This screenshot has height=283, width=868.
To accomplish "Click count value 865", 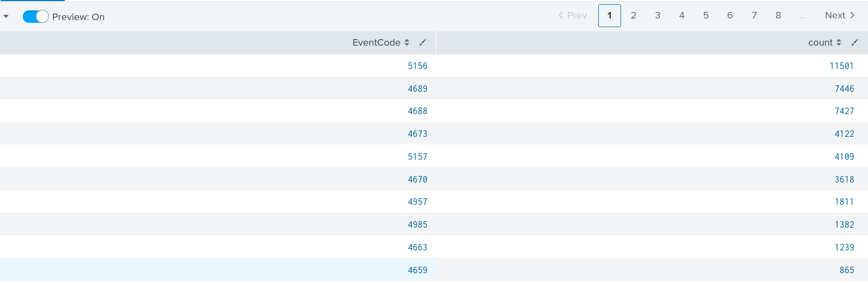I will (x=847, y=270).
